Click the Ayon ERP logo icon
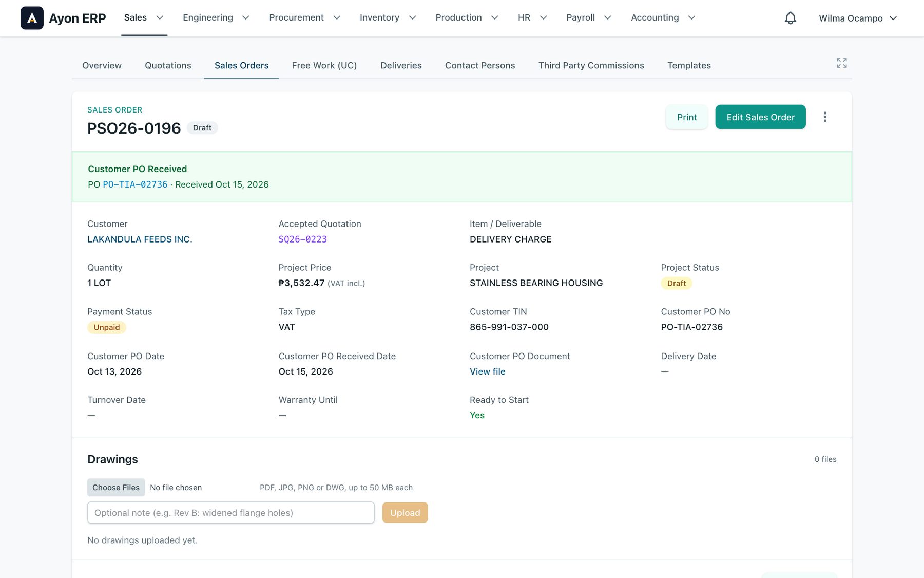The width and height of the screenshot is (924, 578). click(32, 18)
